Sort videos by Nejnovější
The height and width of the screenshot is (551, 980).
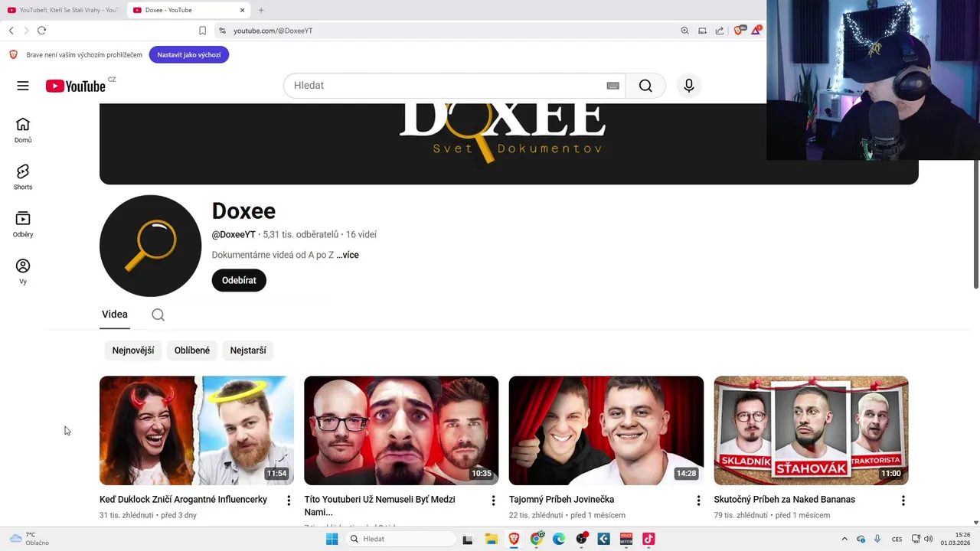click(x=133, y=350)
